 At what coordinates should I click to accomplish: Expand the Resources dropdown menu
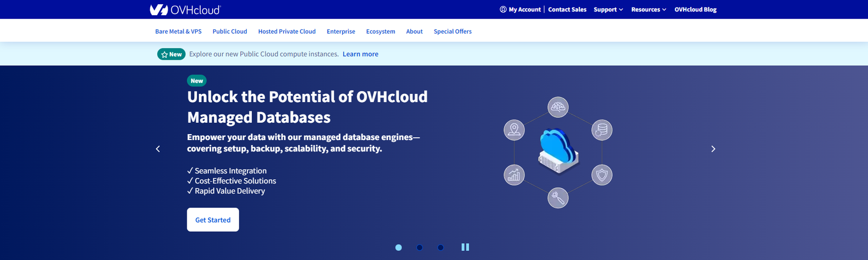point(648,10)
